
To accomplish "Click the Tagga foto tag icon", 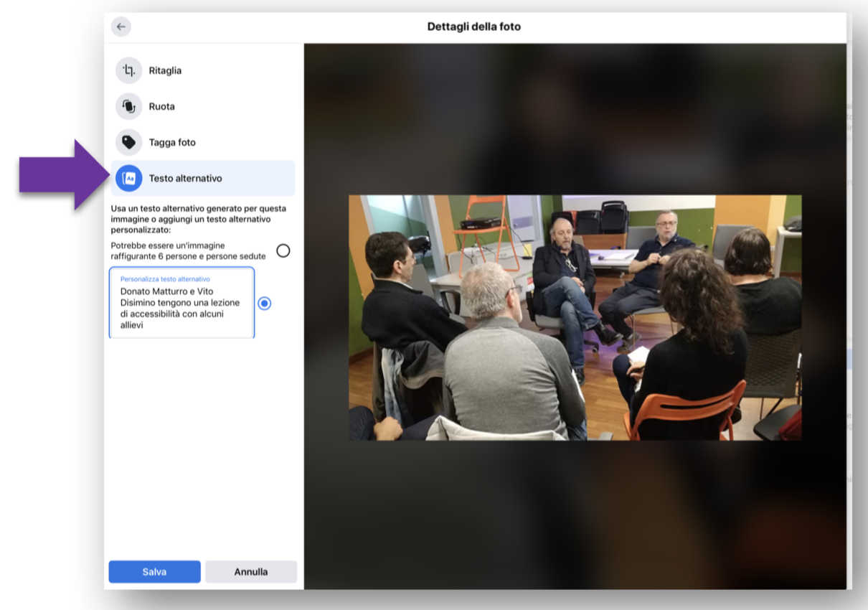I will 129,142.
